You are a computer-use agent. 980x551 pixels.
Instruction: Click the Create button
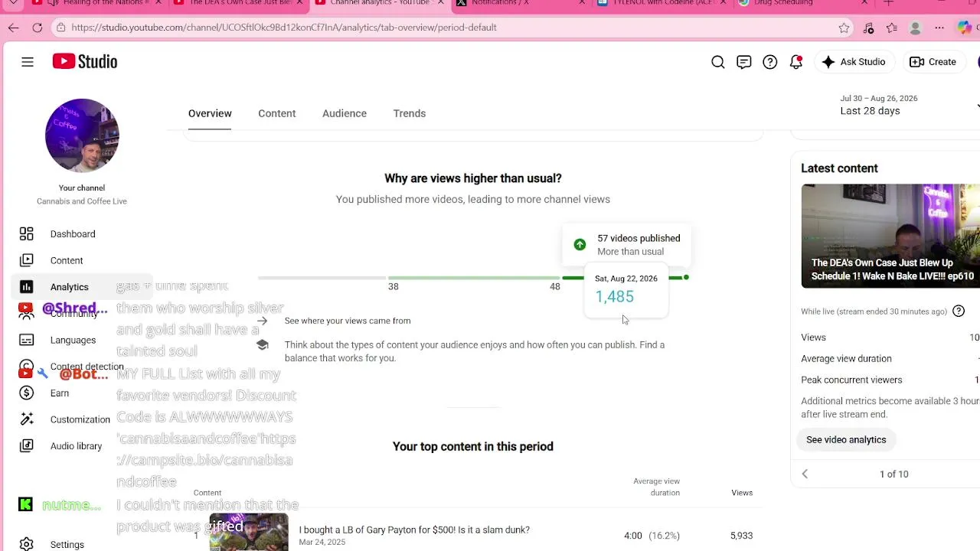coord(933,62)
